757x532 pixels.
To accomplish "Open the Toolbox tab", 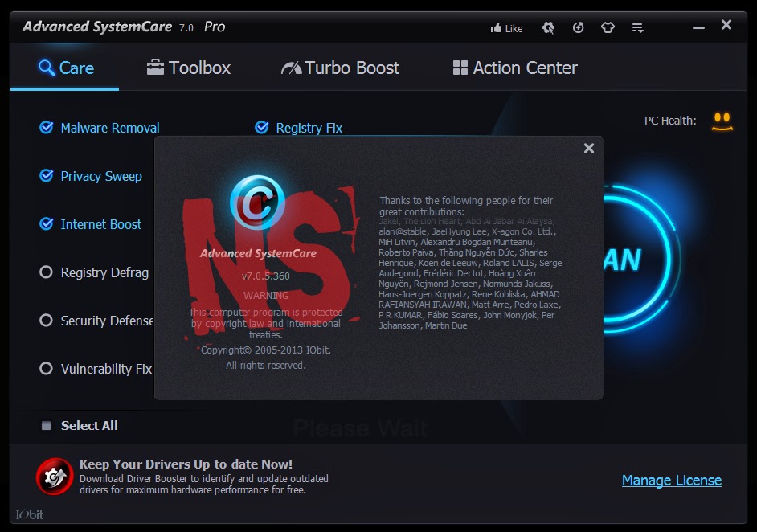I will click(x=188, y=68).
